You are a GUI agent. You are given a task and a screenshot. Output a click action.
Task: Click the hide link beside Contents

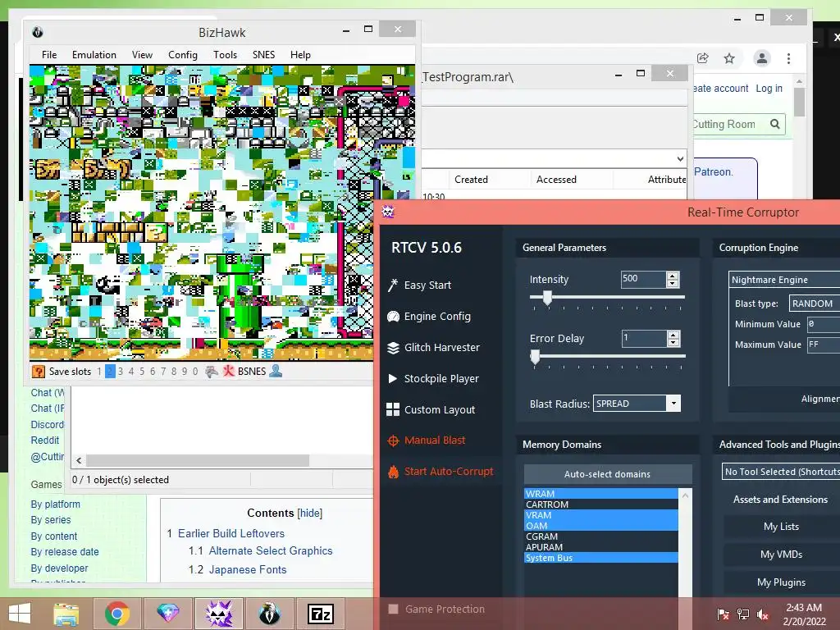tap(310, 514)
